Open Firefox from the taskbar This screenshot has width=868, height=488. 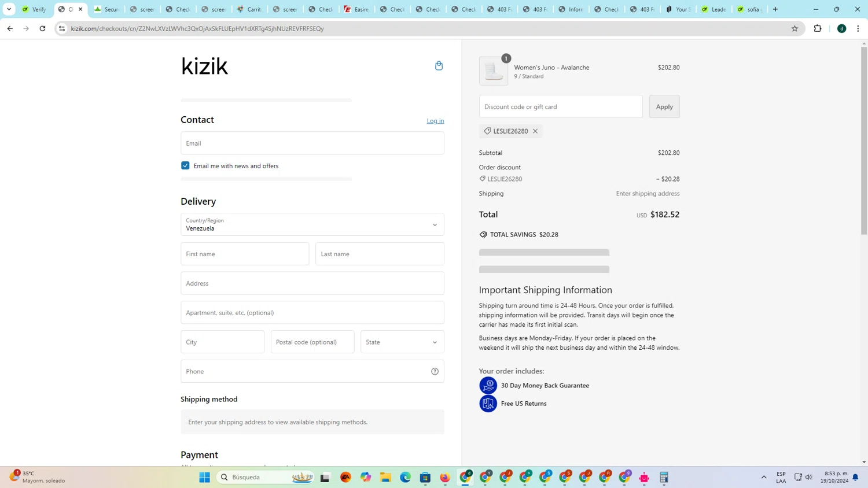[445, 477]
